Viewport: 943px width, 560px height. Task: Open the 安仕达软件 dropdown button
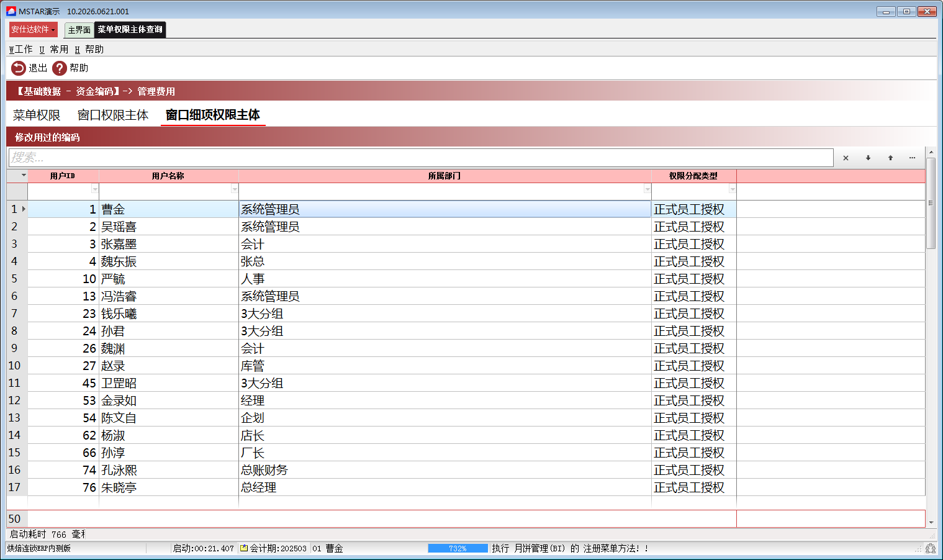(x=34, y=29)
